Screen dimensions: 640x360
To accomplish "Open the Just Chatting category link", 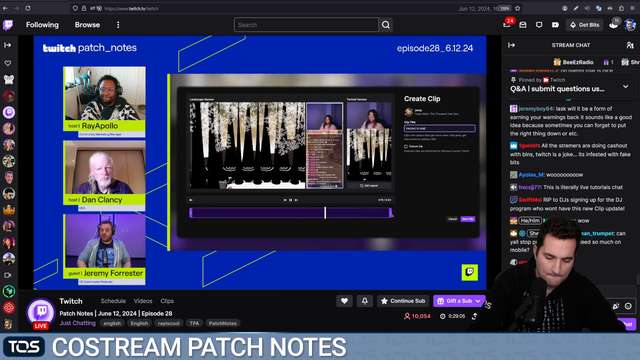I will coord(78,323).
